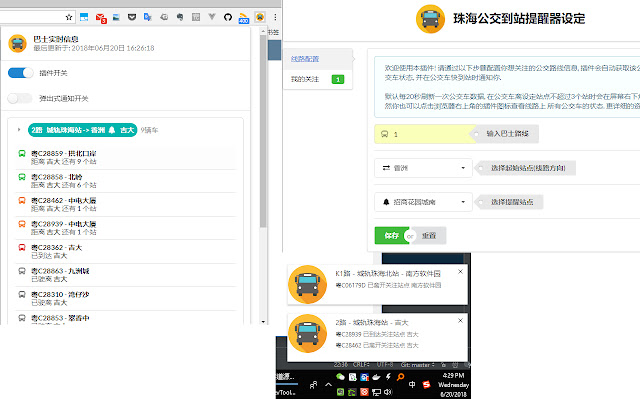Click bus icon on the 2路 notification
The width and height of the screenshot is (640, 400).
point(307,333)
